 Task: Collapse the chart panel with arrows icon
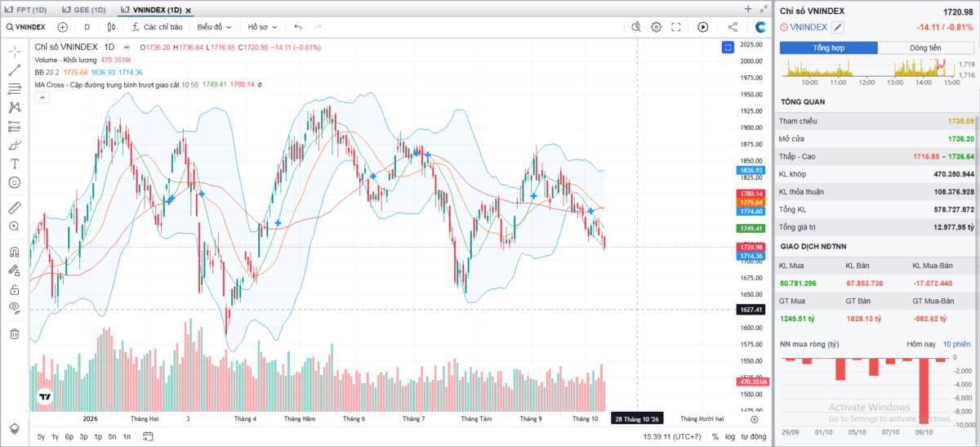click(x=764, y=9)
